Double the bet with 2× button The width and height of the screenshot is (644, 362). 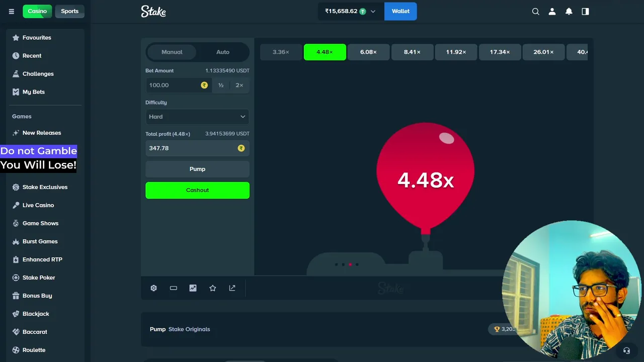pyautogui.click(x=239, y=85)
